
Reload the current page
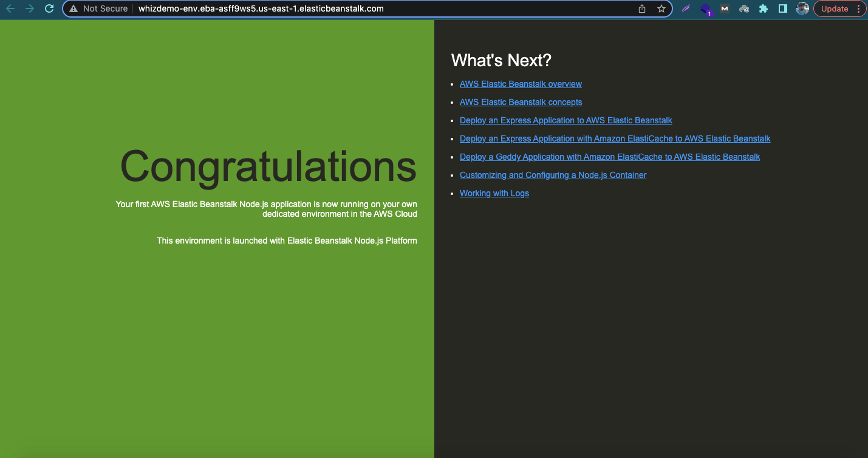pos(50,9)
